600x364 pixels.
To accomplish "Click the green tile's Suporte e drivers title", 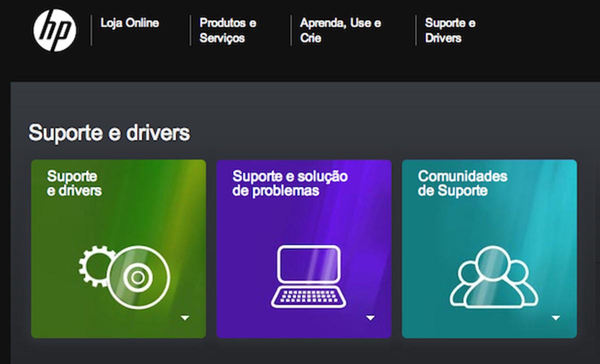I will (74, 183).
